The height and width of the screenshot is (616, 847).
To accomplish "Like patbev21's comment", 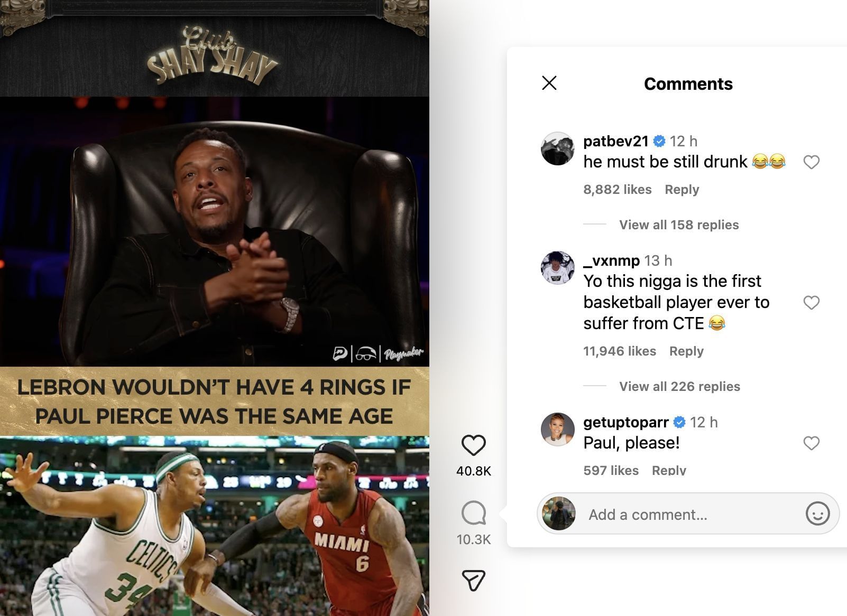I will (811, 162).
